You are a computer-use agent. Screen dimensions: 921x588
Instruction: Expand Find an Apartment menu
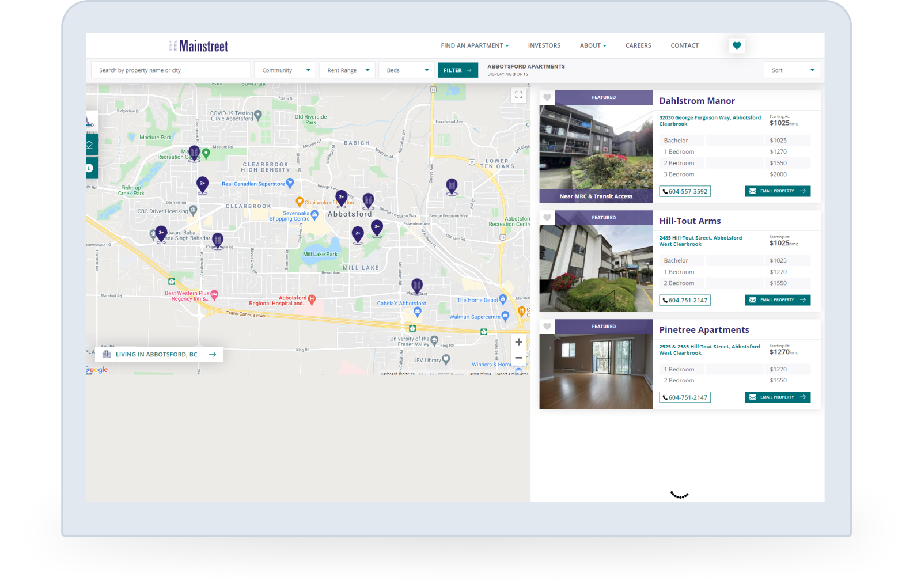click(475, 45)
